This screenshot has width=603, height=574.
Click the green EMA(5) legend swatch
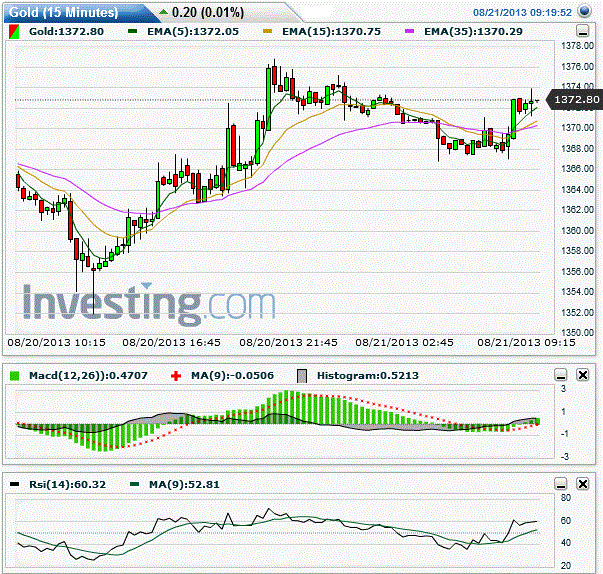(x=132, y=31)
